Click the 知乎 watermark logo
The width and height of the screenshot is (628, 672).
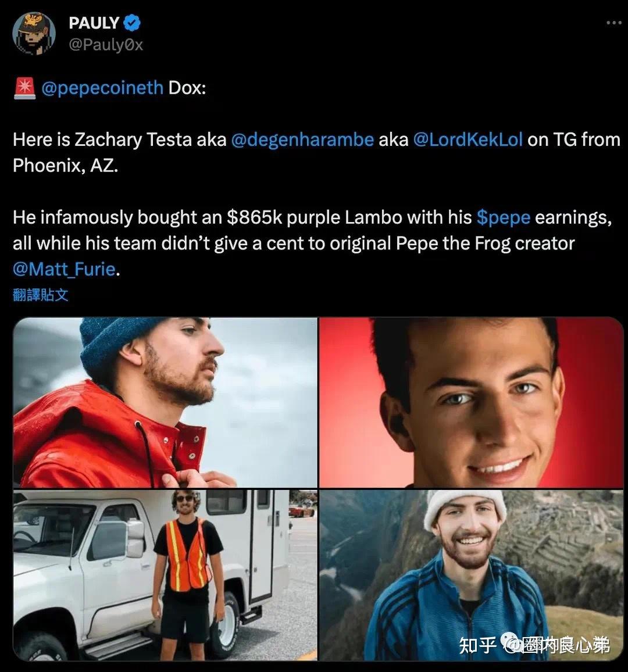tap(478, 645)
